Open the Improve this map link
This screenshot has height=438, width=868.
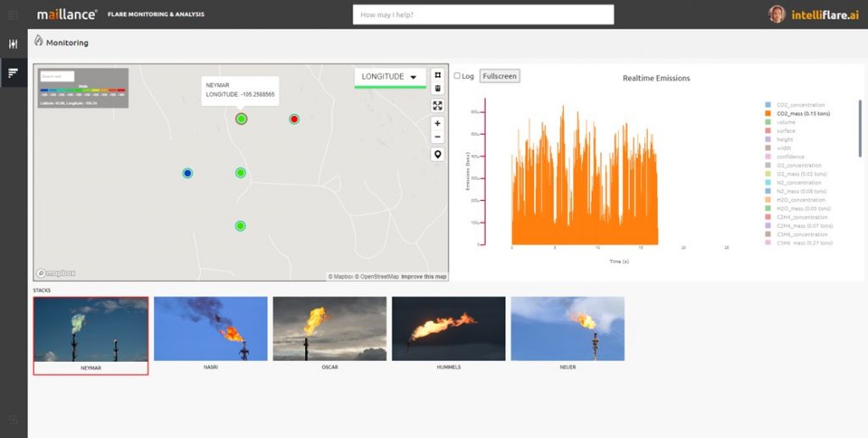(424, 277)
